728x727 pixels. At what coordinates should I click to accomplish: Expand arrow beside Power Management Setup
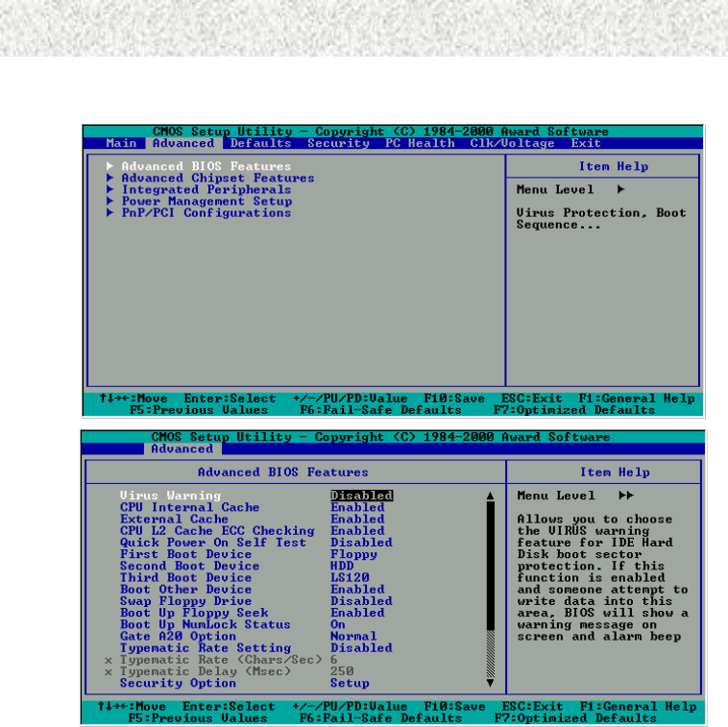110,201
